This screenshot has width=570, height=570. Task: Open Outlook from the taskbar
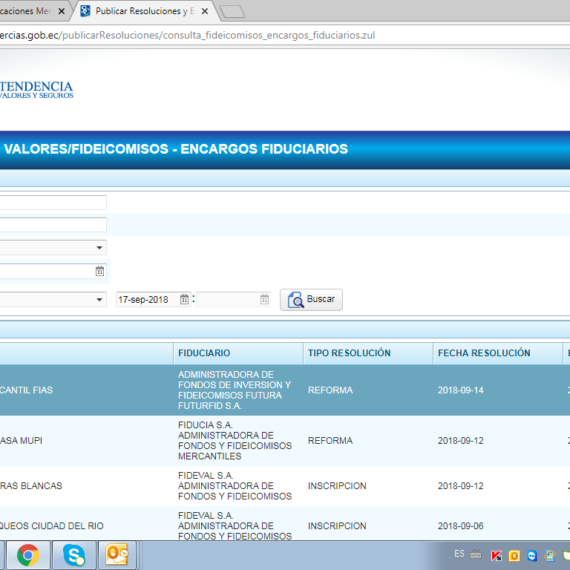coord(116,555)
